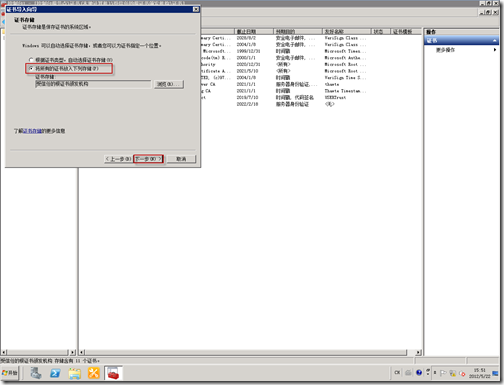Click the VeriSign Time S... friendly name cell
Screen dimensions: 504x385
[x=345, y=78]
